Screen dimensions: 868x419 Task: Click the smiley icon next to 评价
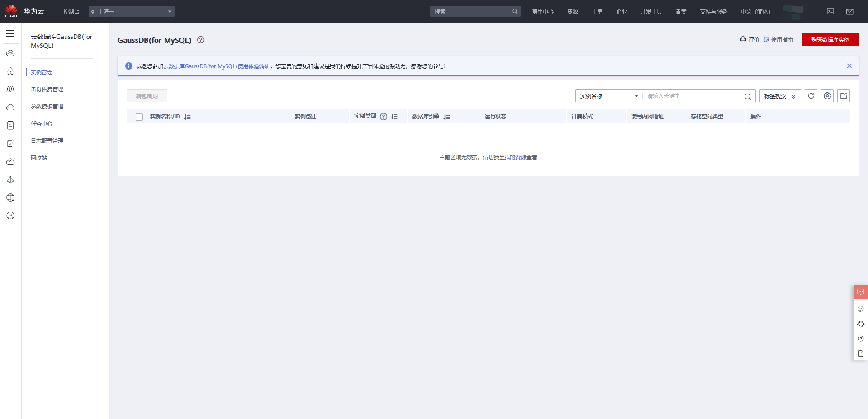point(743,39)
